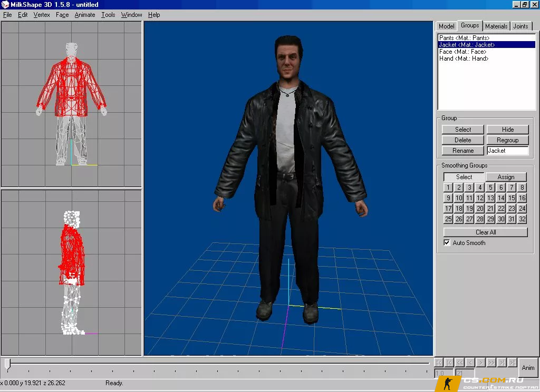Image resolution: width=540 pixels, height=392 pixels.
Task: Click the single < step-back button
Action: coord(470,362)
